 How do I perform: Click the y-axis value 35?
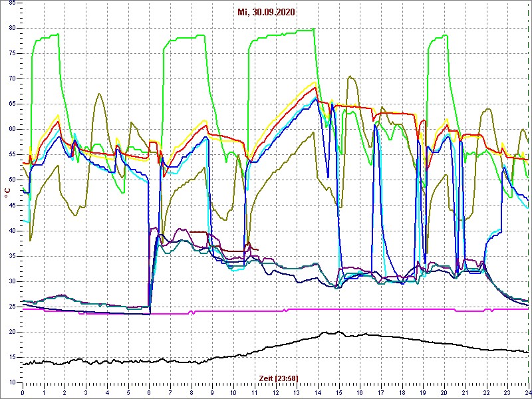(x=11, y=256)
